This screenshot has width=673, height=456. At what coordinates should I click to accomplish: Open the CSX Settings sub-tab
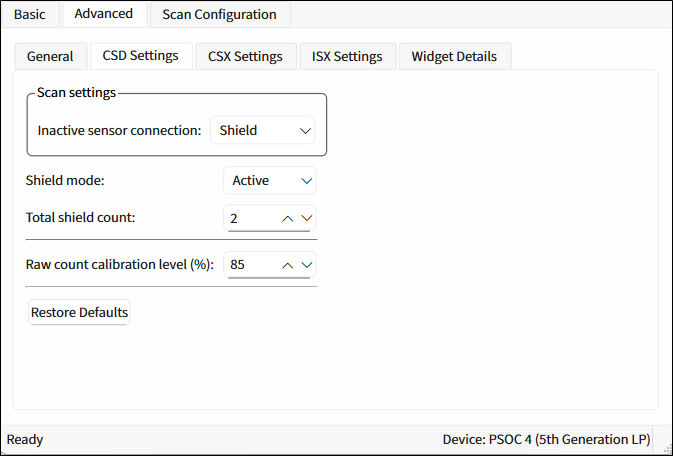(x=245, y=56)
